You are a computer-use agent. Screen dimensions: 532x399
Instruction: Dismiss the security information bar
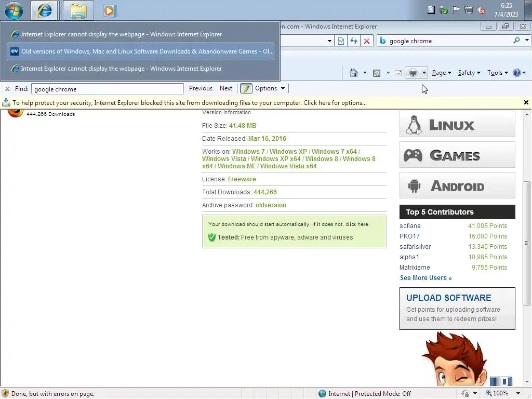(526, 102)
